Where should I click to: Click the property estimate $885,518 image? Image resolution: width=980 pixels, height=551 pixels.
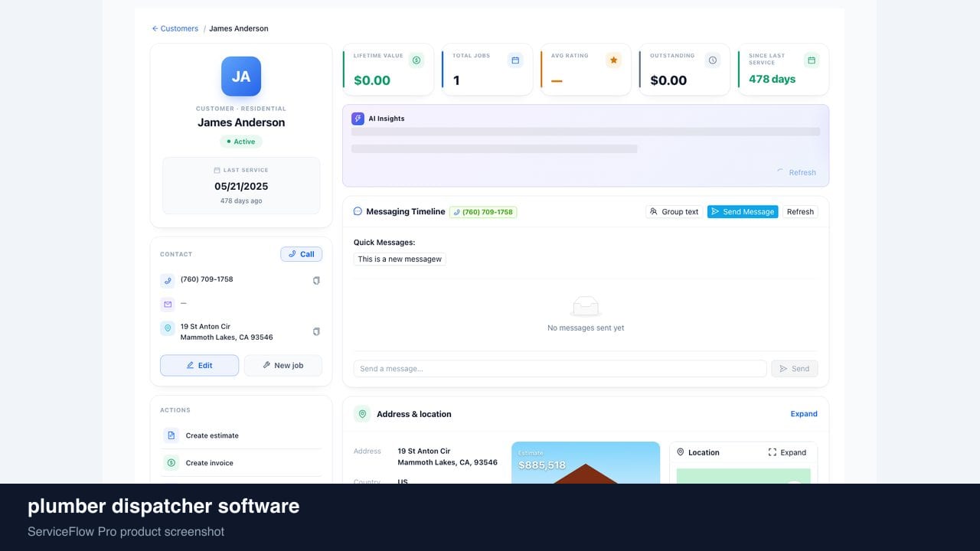586,462
